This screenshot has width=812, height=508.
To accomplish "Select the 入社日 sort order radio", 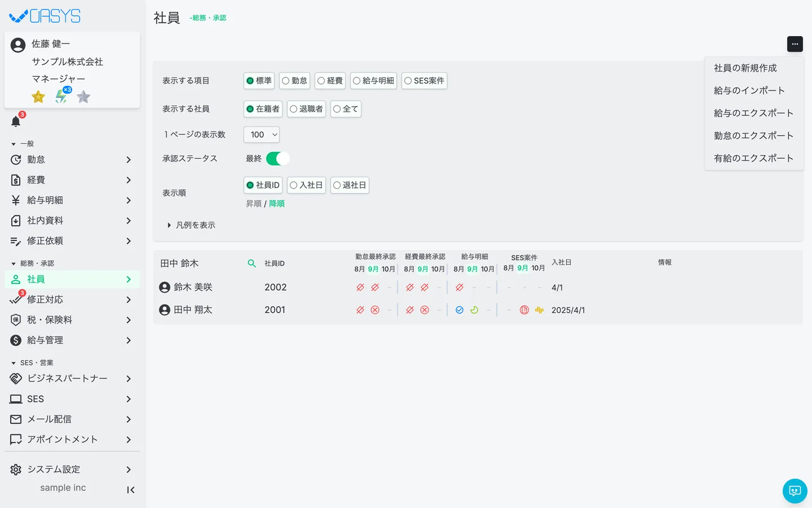I will [306, 185].
